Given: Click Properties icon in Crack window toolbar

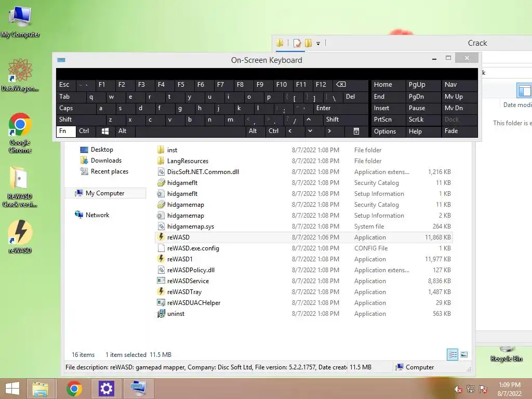Looking at the screenshot, I should [x=297, y=43].
